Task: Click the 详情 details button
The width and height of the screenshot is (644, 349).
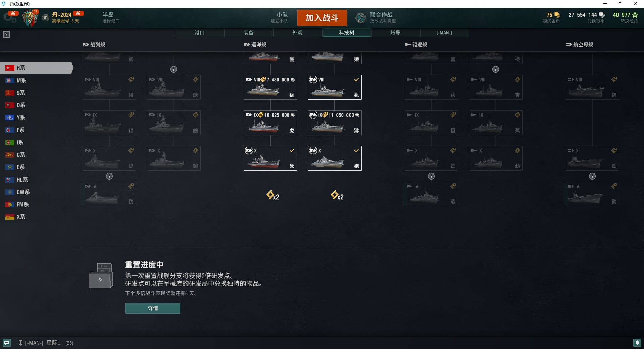Action: coord(153,308)
